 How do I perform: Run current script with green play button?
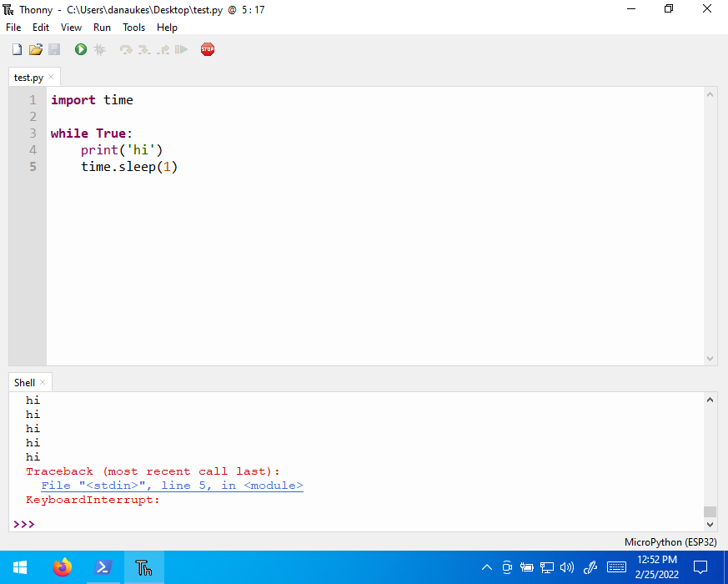coord(81,49)
